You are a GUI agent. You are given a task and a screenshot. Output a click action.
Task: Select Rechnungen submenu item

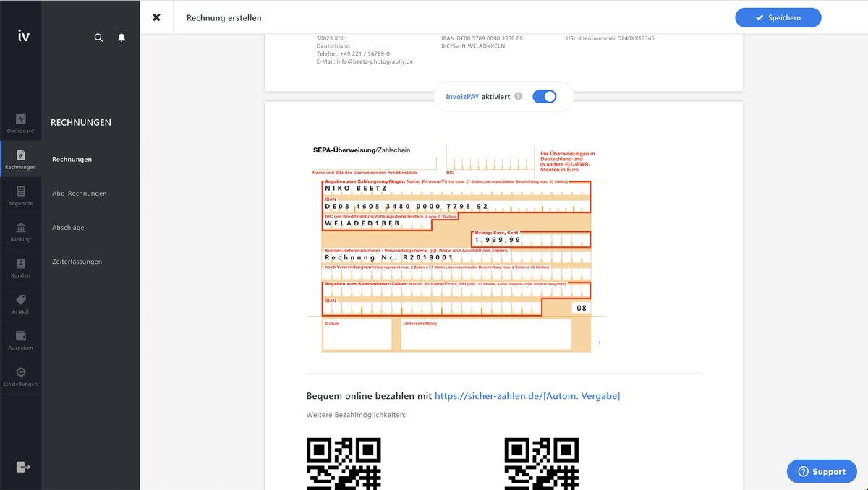coord(72,159)
